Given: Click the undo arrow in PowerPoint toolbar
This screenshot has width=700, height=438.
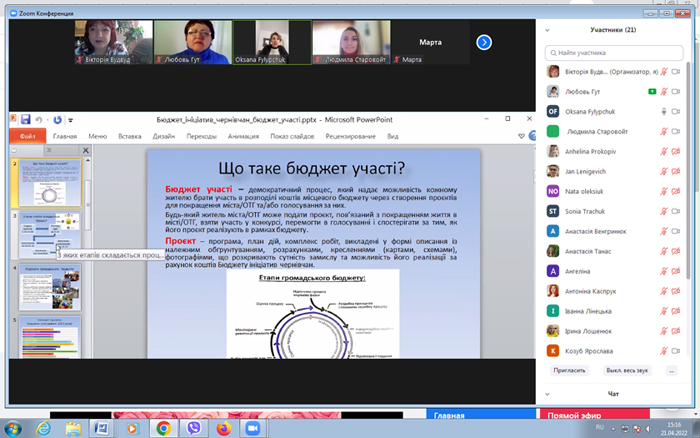Looking at the screenshot, I should [x=39, y=120].
